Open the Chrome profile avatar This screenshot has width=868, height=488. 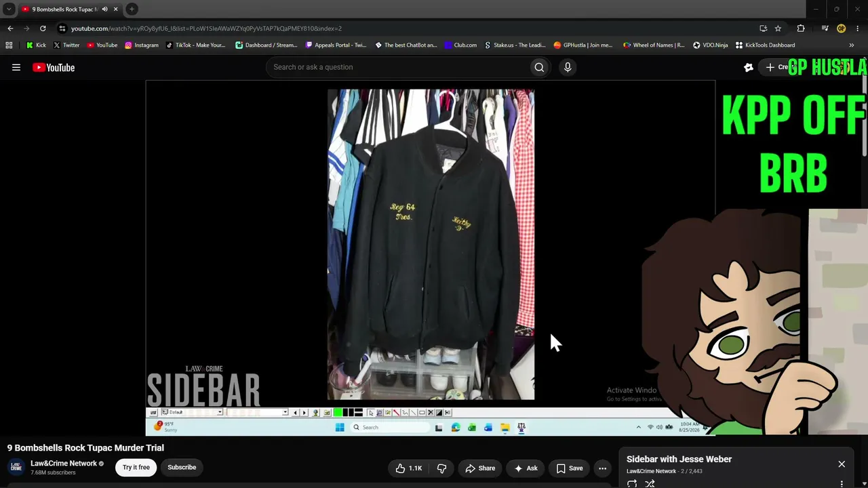tap(842, 28)
